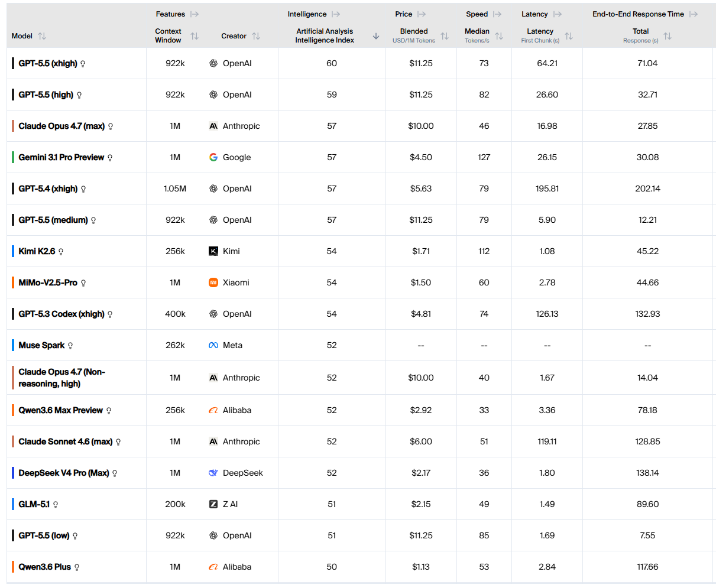The image size is (716, 588).
Task: Select total response value 138.14
Action: tap(647, 473)
